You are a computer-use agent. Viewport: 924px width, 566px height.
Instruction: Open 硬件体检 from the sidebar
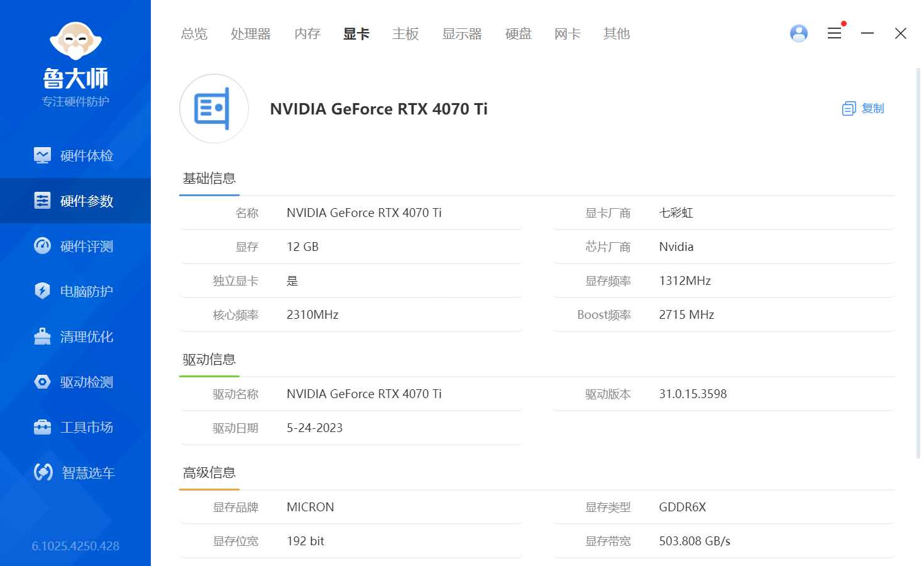[x=75, y=155]
